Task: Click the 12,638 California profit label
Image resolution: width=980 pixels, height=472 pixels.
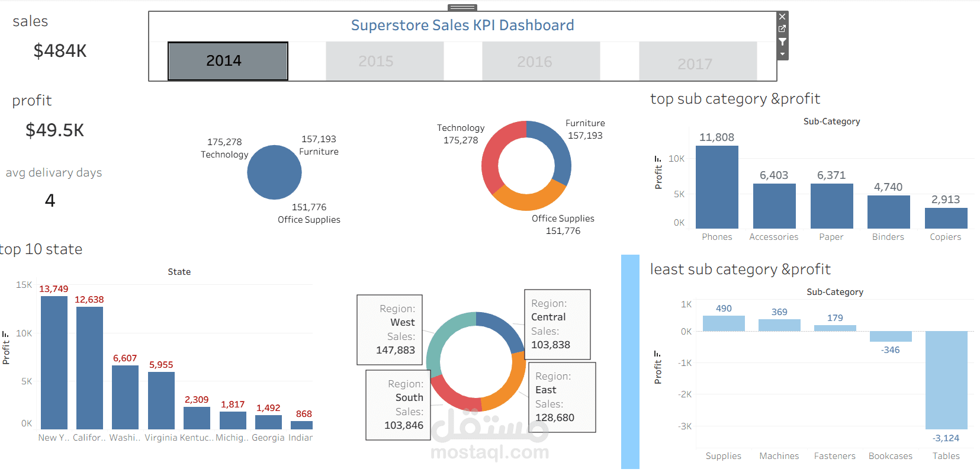Action: (89, 300)
